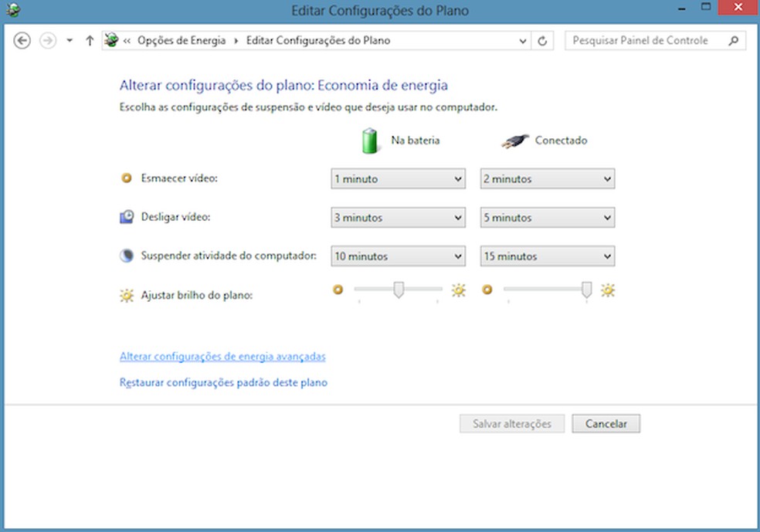This screenshot has width=760, height=532.
Task: Click the search magnifier icon
Action: tap(733, 41)
